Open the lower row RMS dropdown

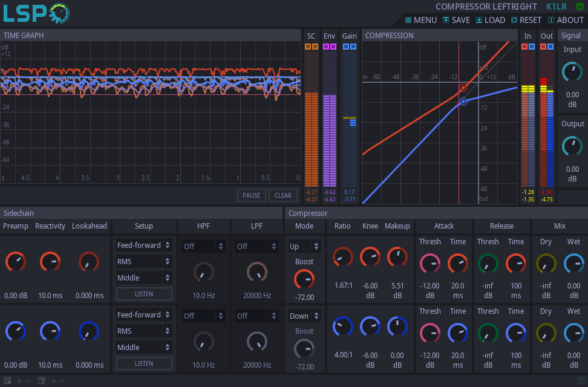pos(144,331)
